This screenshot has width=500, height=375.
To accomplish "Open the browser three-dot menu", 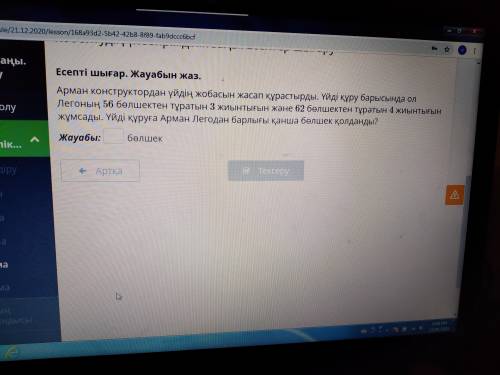I will point(475,51).
